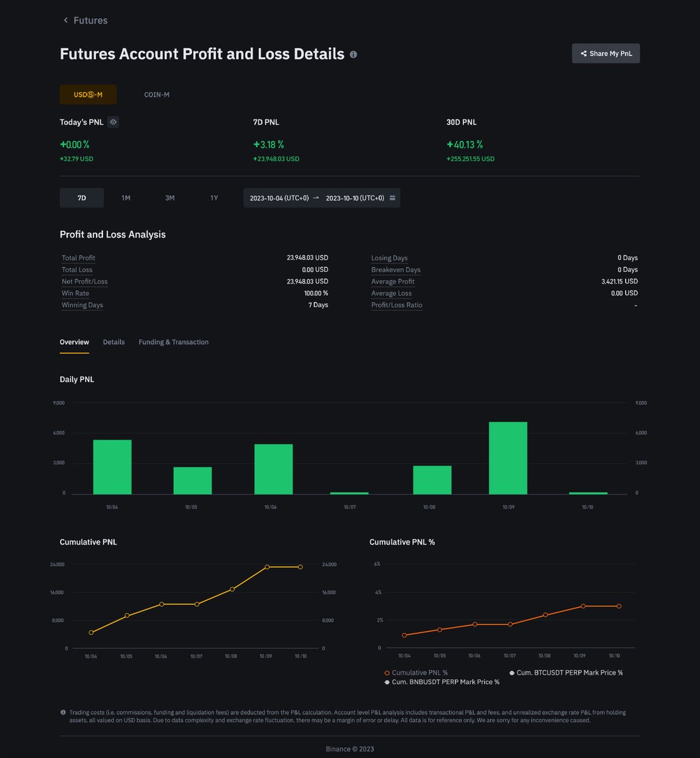Click the +255,251.55 USD amount
The height and width of the screenshot is (758, 700).
(x=471, y=159)
